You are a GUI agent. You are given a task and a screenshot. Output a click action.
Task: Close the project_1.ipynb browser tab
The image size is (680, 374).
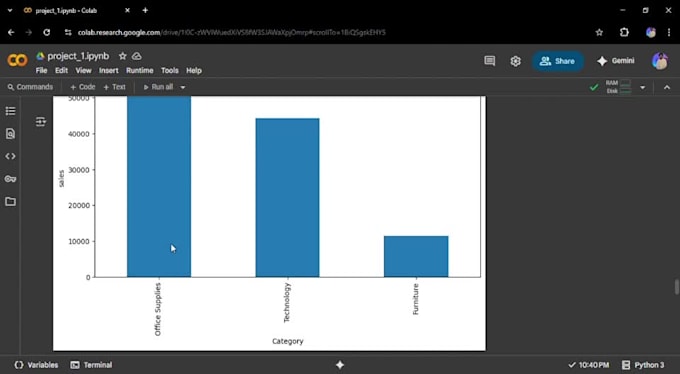pos(128,10)
